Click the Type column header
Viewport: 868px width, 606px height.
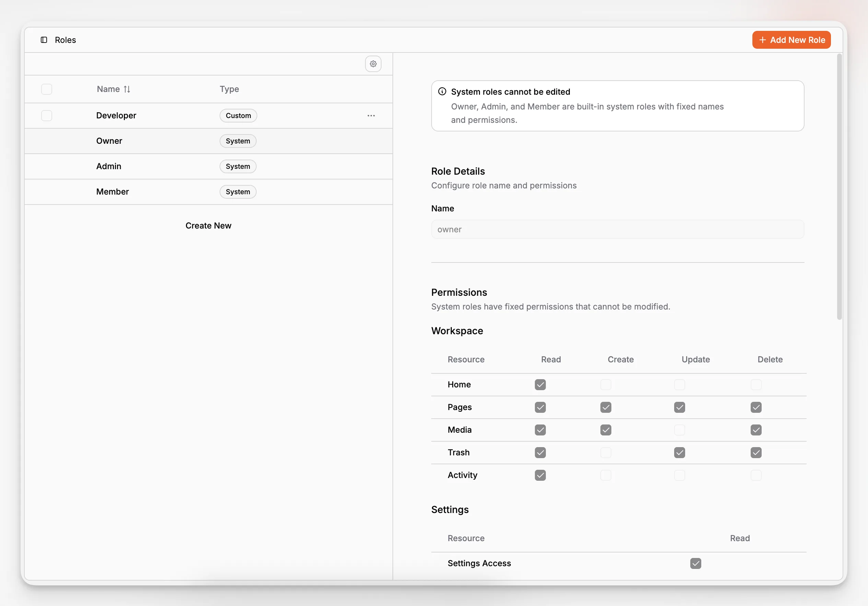pos(229,89)
